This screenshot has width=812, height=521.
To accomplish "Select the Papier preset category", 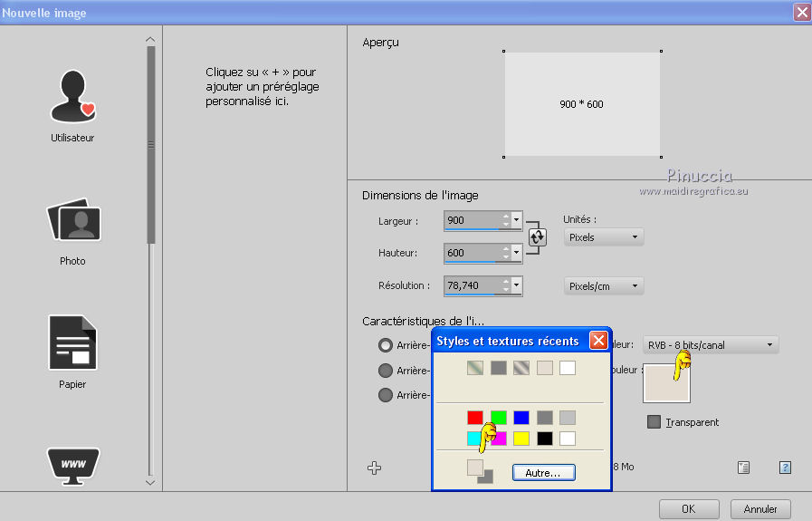I will point(72,352).
